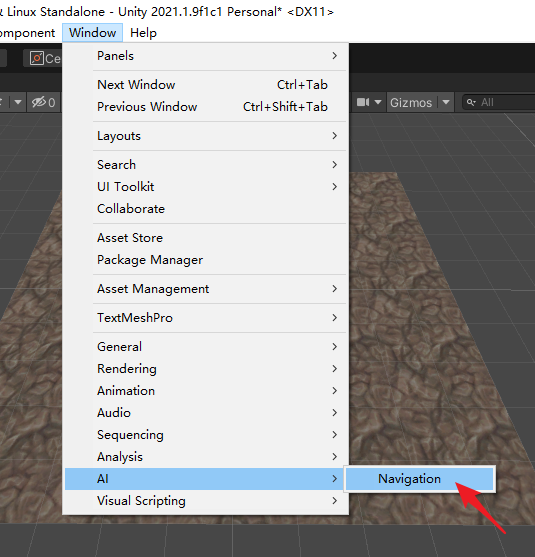Viewport: 535px width, 557px height.
Task: Toggle the Center pivot button
Action: tap(43, 58)
